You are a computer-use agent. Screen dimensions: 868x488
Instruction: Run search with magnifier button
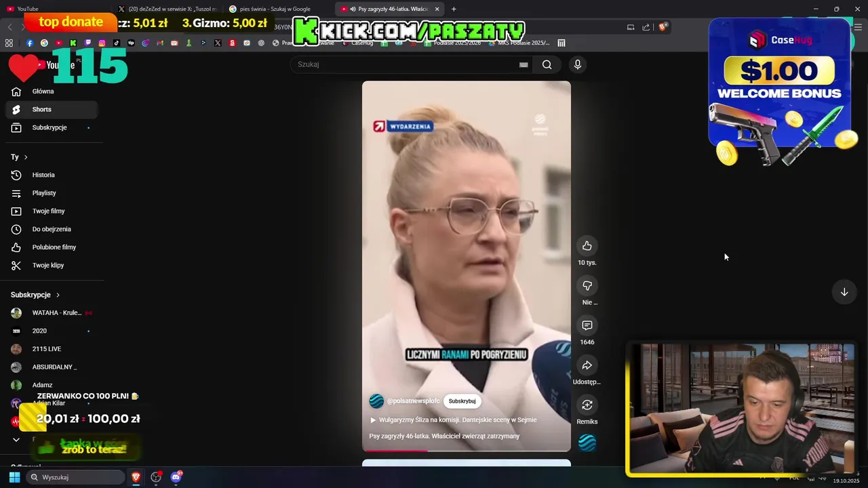tap(547, 64)
